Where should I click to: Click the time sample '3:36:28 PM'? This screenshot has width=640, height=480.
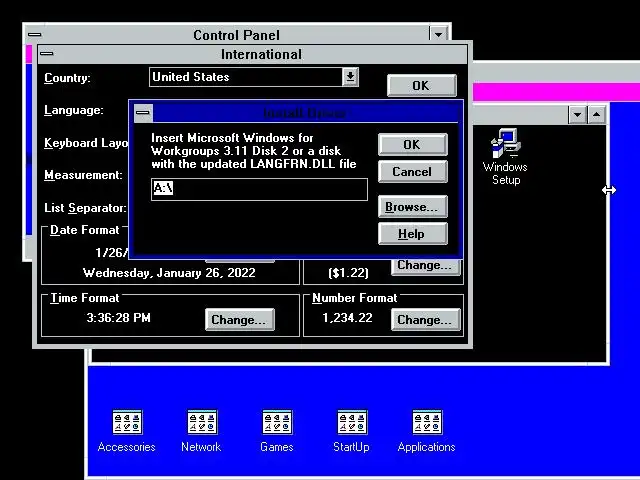point(118,318)
